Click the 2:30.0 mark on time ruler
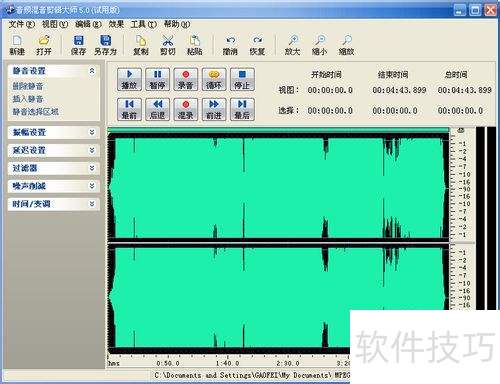 pyautogui.click(x=288, y=363)
